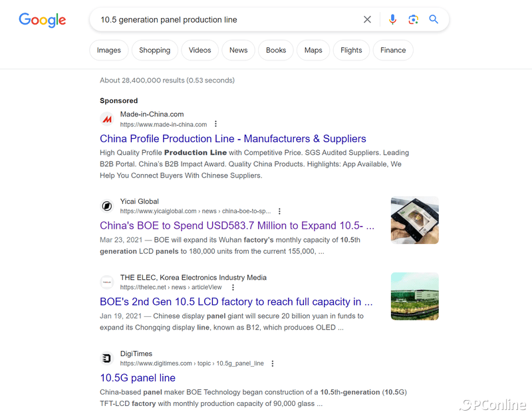532x416 pixels.
Task: Open three-dot menu for DigiTimes result
Action: pos(273,364)
